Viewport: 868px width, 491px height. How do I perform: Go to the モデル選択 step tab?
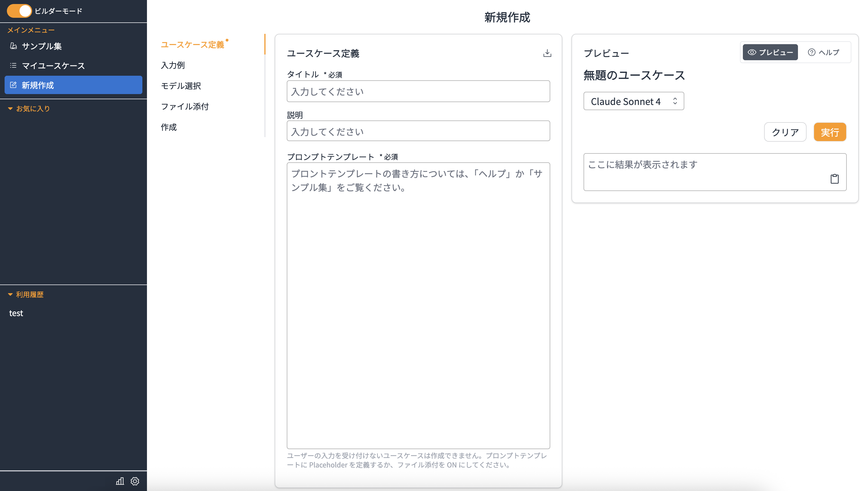(181, 86)
